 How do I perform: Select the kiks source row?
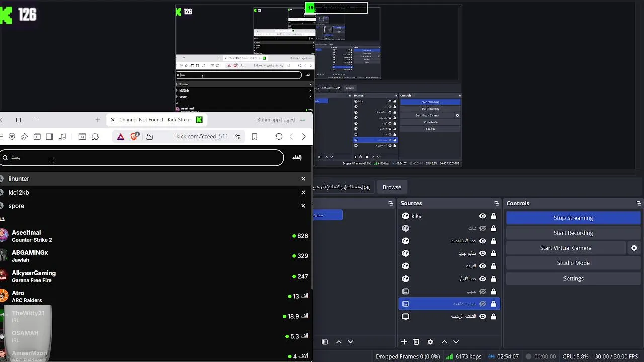[x=449, y=216]
